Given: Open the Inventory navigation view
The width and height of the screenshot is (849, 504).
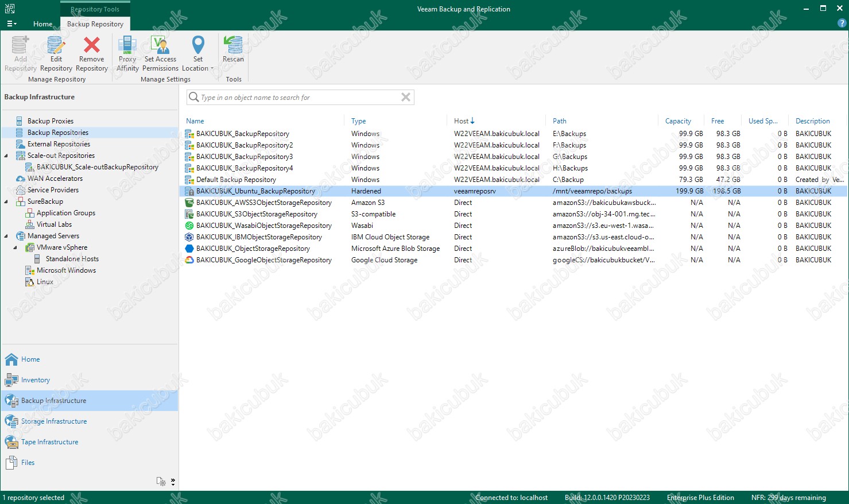Looking at the screenshot, I should 89,380.
